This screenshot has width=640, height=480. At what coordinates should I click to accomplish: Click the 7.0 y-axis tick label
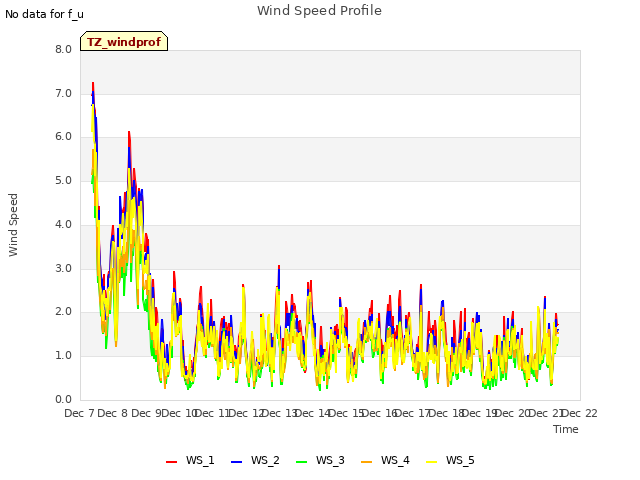[63, 93]
